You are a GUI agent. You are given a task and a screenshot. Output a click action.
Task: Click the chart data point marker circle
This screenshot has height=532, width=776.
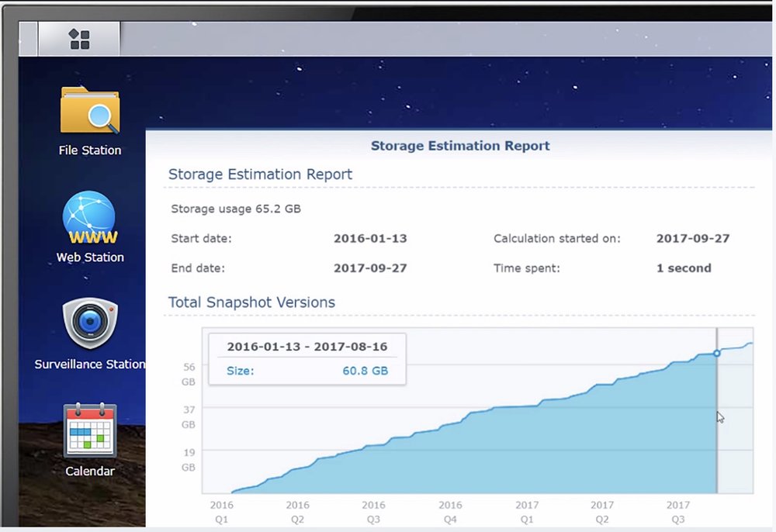[716, 353]
